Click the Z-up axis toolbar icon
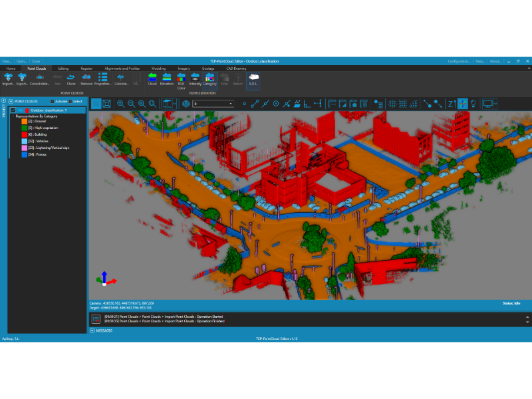Viewport: 532px width, 399px height. pos(452,104)
